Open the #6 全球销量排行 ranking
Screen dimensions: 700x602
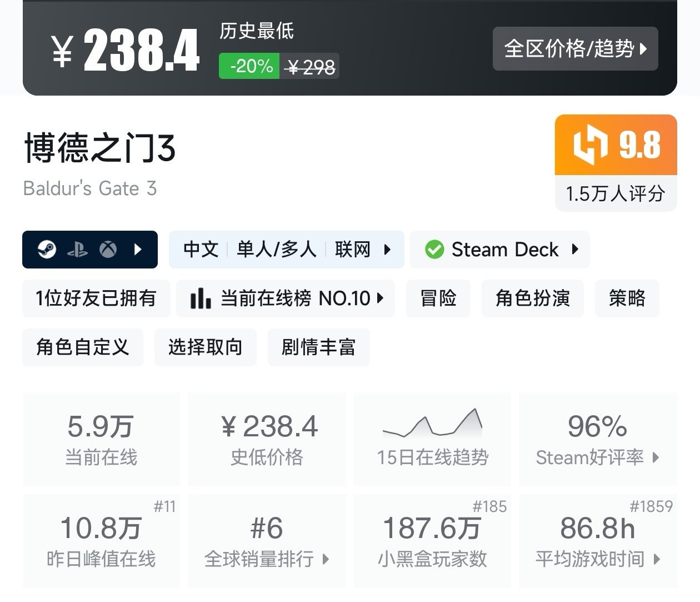point(267,541)
